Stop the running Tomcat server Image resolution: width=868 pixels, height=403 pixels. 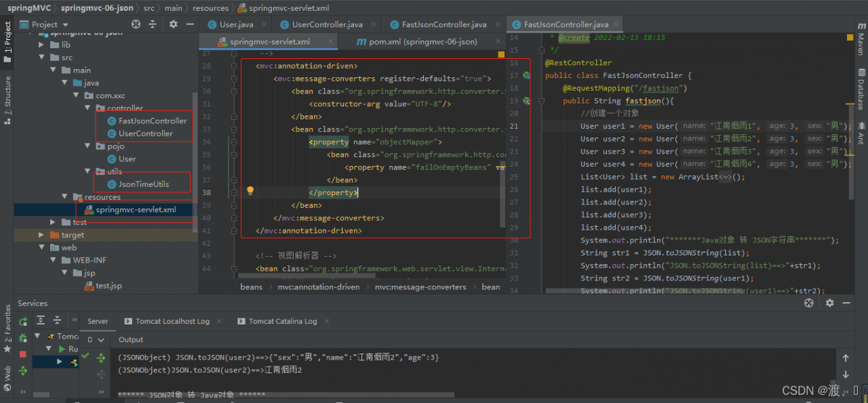pyautogui.click(x=23, y=354)
